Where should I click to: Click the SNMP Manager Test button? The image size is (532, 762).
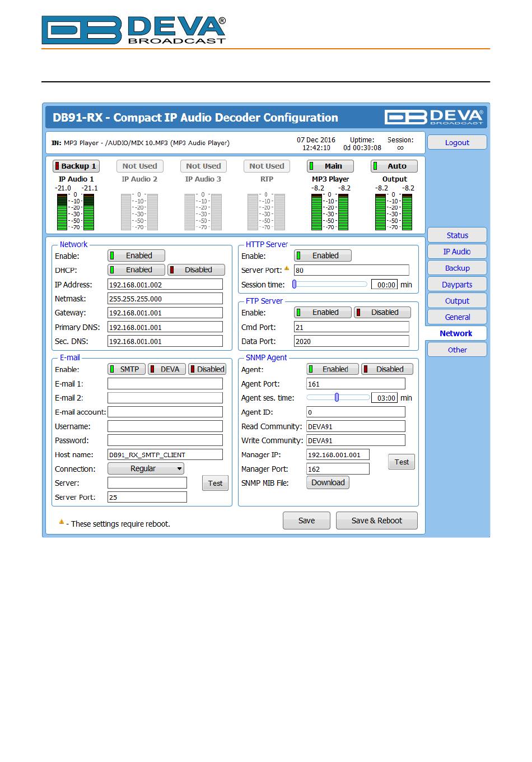(x=402, y=462)
